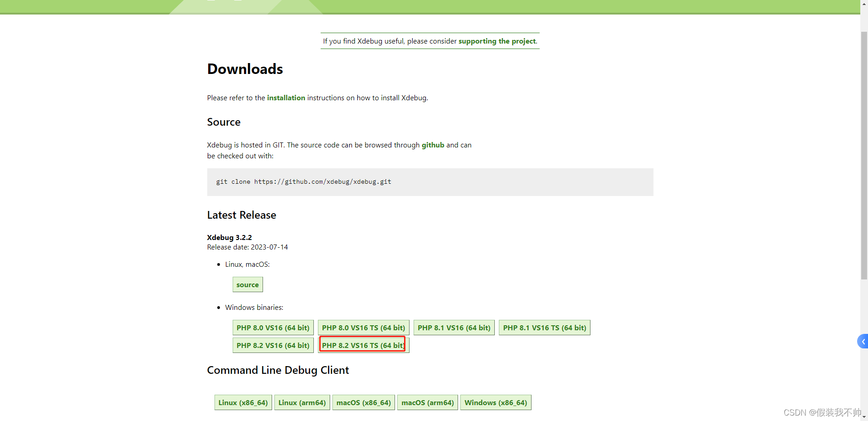
Task: Click the Latest Release heading
Action: click(x=242, y=215)
